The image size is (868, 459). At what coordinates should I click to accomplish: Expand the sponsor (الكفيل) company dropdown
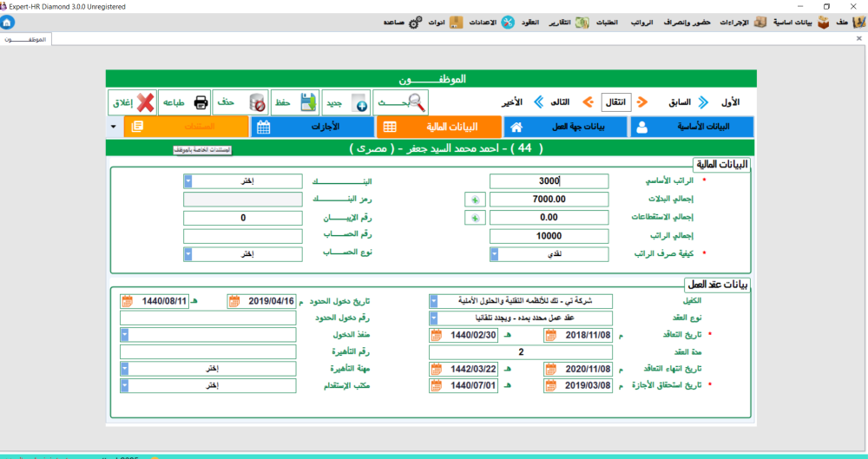coord(434,301)
